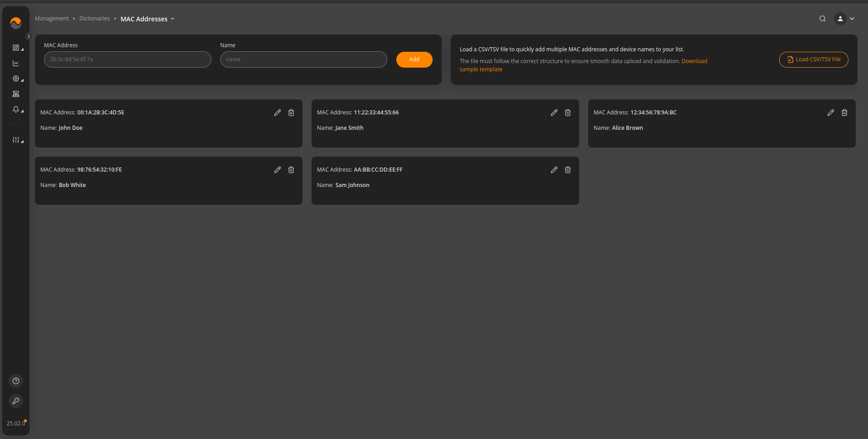Screen dimensions: 868x439
Task: Open the dashboards grid icon in the sidebar
Action: [16, 48]
